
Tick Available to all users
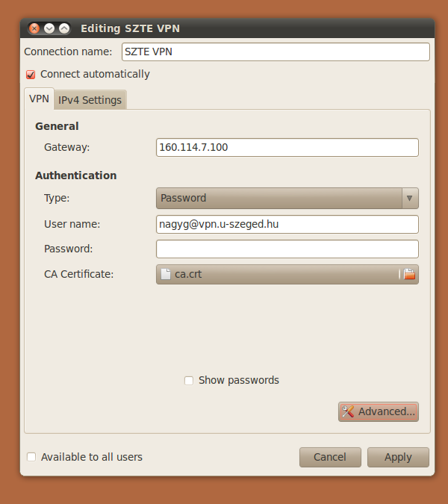tap(31, 457)
